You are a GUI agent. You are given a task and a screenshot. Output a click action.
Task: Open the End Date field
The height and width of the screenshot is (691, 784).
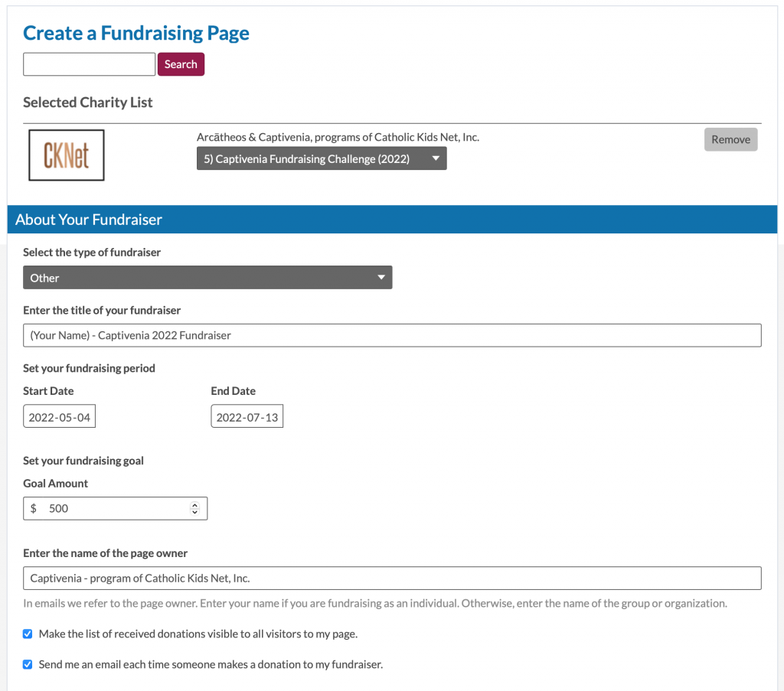click(247, 416)
